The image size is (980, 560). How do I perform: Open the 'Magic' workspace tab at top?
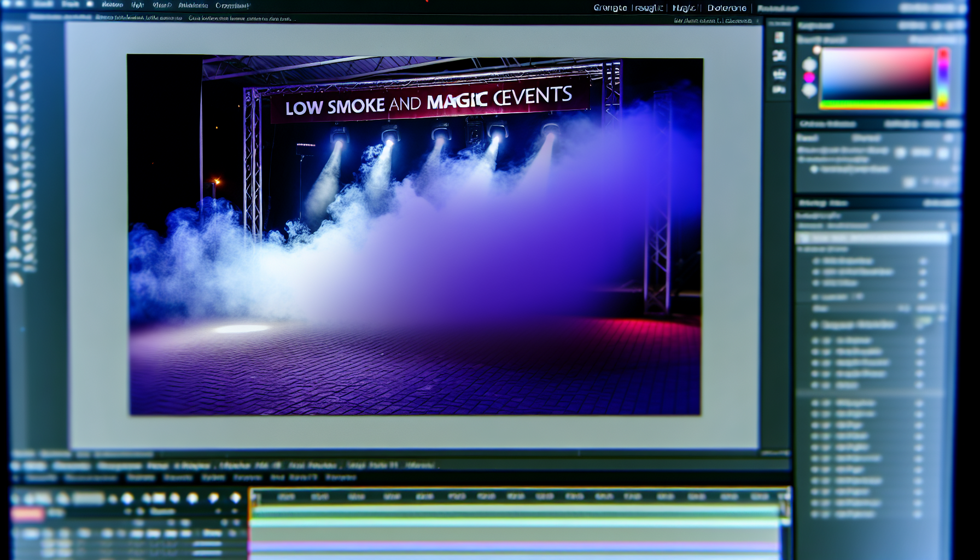(x=684, y=8)
